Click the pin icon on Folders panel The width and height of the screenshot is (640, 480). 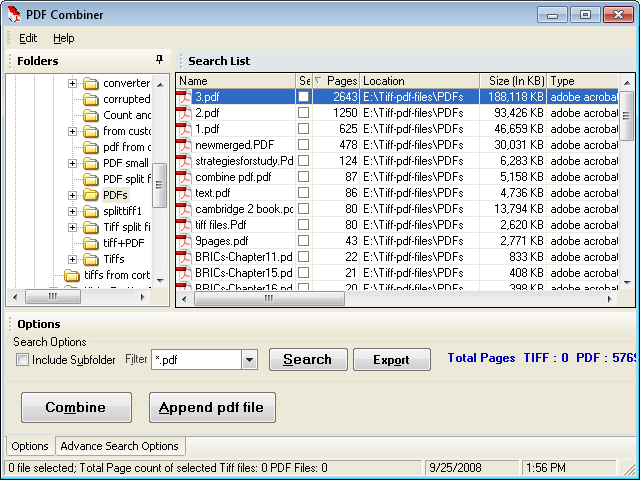(159, 60)
